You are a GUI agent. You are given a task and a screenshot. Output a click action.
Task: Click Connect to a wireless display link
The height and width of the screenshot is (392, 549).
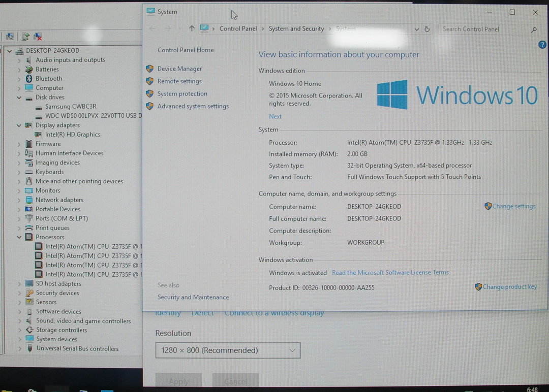pyautogui.click(x=274, y=313)
